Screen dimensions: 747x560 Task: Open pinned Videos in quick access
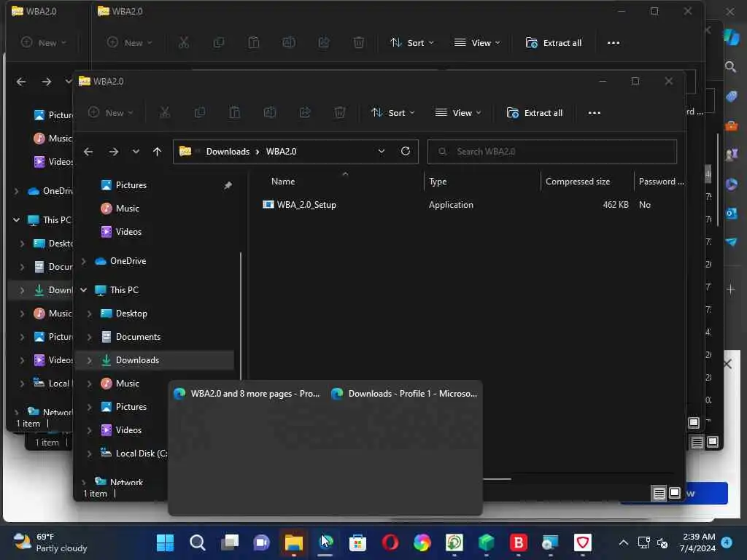[x=128, y=232]
